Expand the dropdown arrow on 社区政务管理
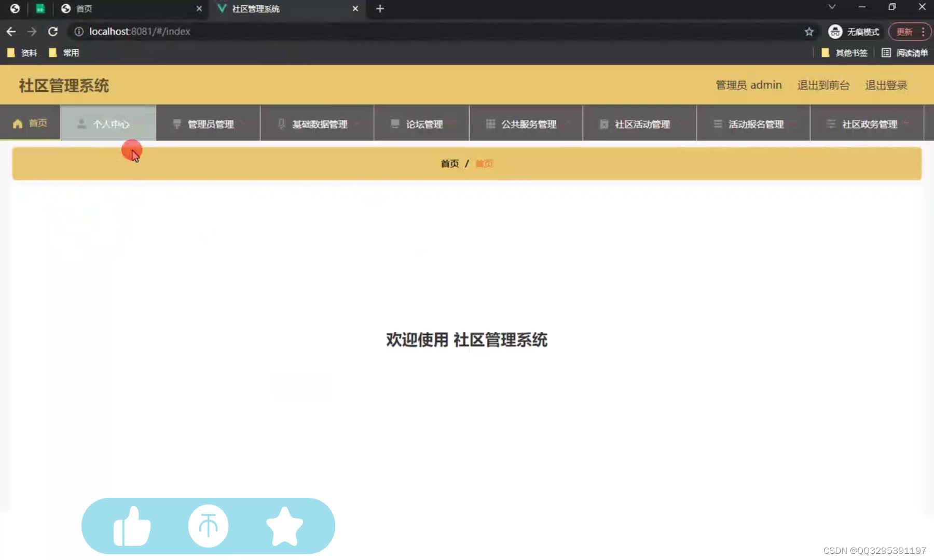 click(906, 123)
